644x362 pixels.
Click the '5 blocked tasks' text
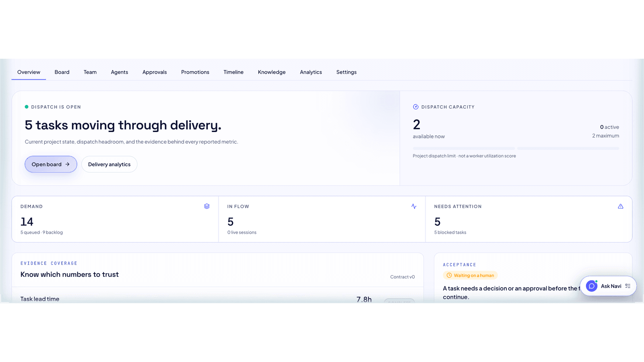coord(450,232)
